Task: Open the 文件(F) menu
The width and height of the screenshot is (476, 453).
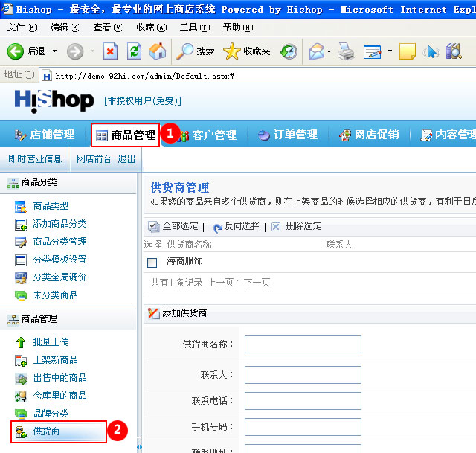Action: (22, 28)
